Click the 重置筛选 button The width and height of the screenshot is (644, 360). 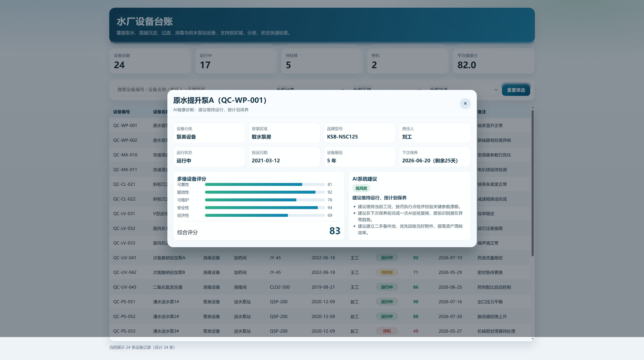516,90
